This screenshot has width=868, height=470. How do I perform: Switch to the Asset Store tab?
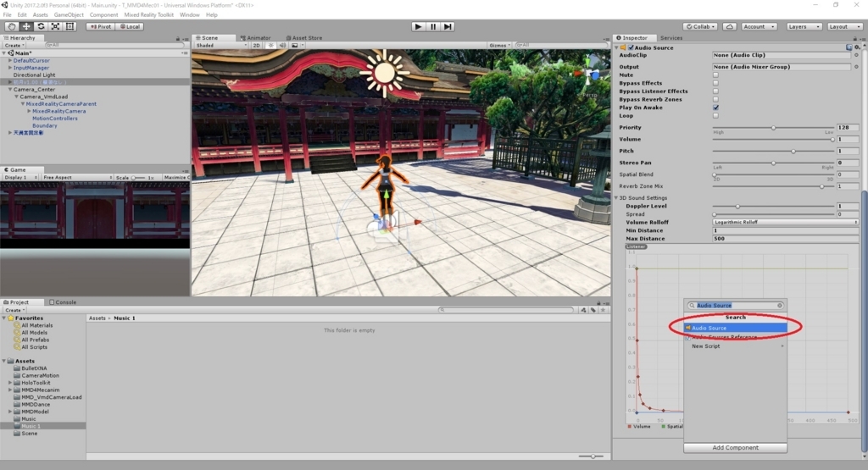[304, 37]
